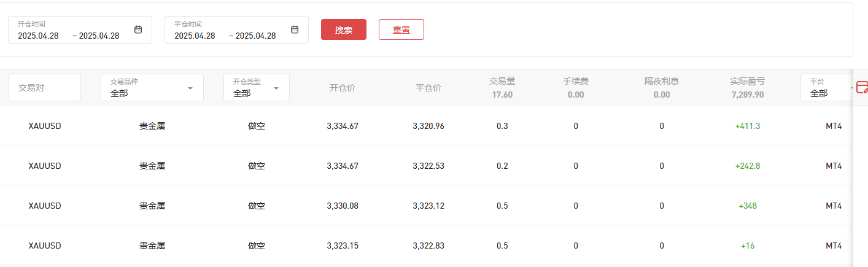This screenshot has height=267, width=868.
Task: Click the 重置 reset button
Action: pos(401,29)
